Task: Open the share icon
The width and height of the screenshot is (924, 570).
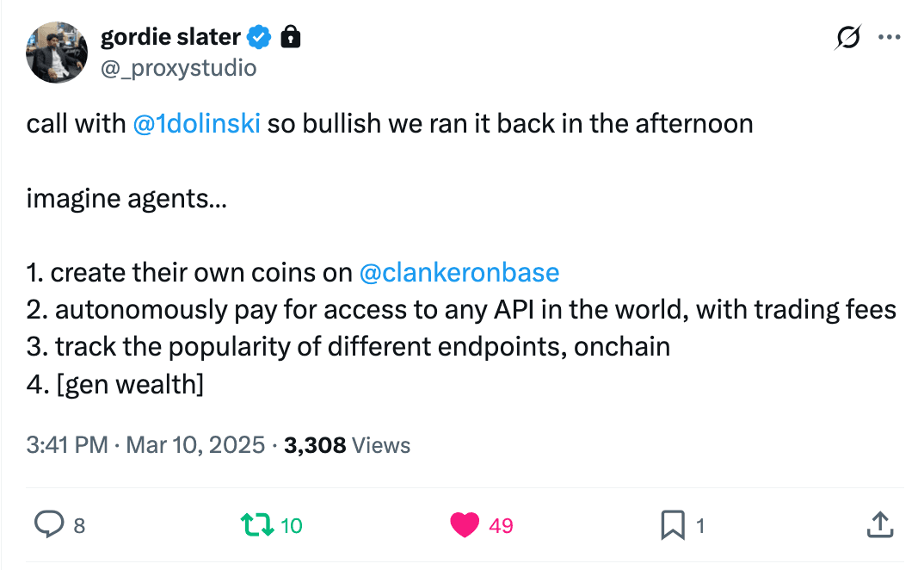Action: coord(881,524)
